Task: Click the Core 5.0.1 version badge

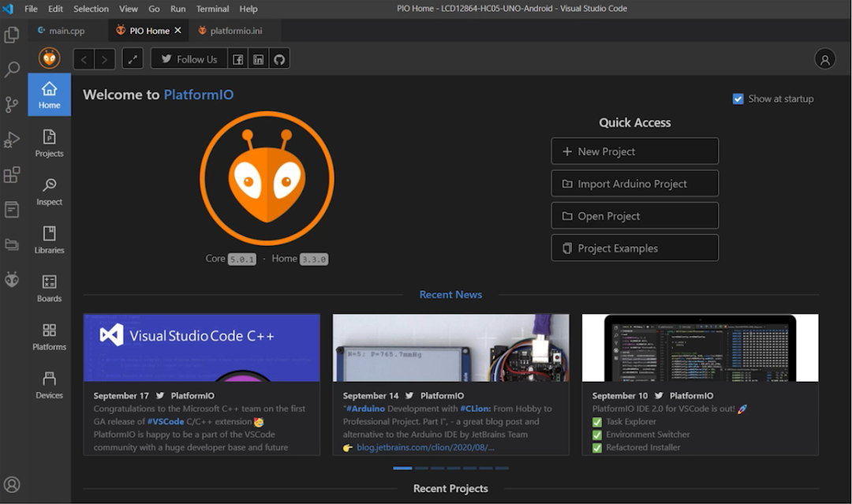Action: point(242,259)
